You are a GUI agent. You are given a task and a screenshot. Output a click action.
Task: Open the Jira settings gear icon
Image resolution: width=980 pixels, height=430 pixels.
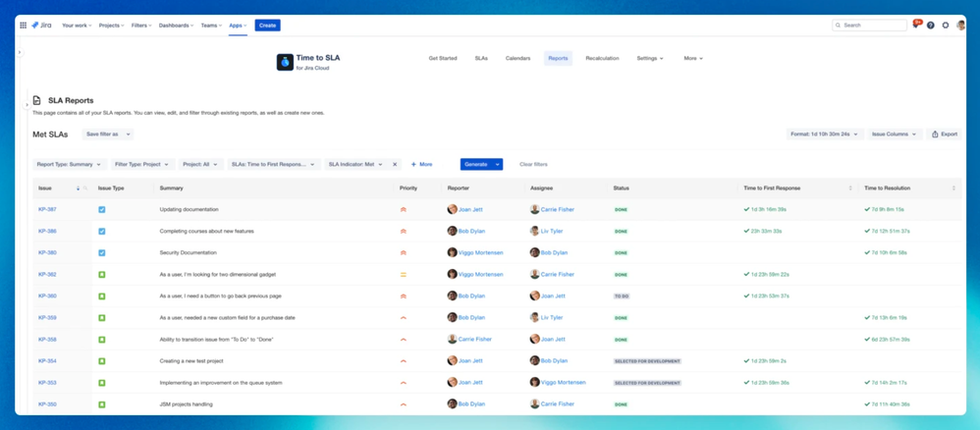tap(945, 26)
